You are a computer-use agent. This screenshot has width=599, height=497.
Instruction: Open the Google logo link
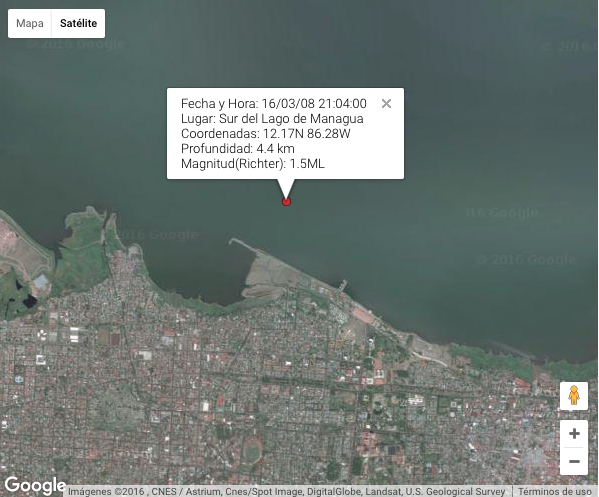pos(35,486)
